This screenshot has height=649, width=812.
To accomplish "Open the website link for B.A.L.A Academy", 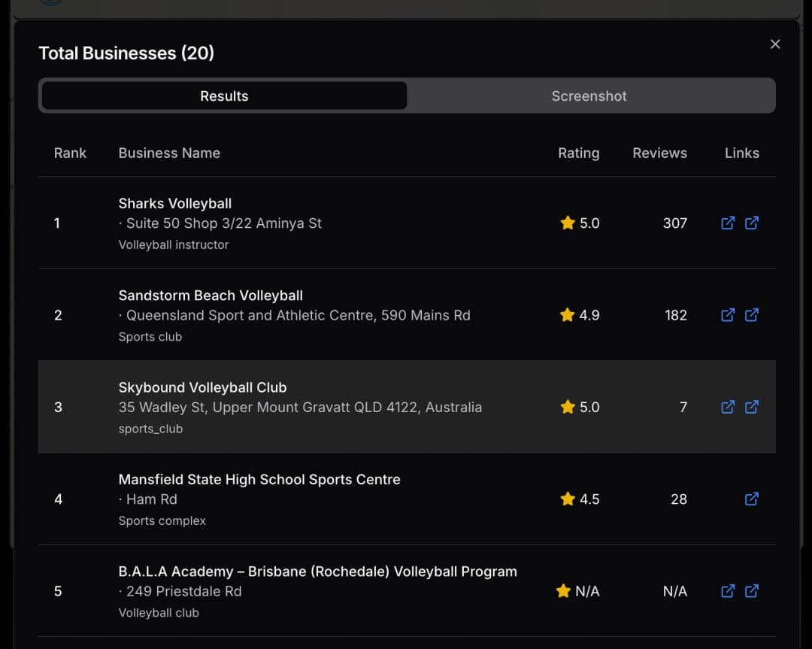I will [x=752, y=591].
